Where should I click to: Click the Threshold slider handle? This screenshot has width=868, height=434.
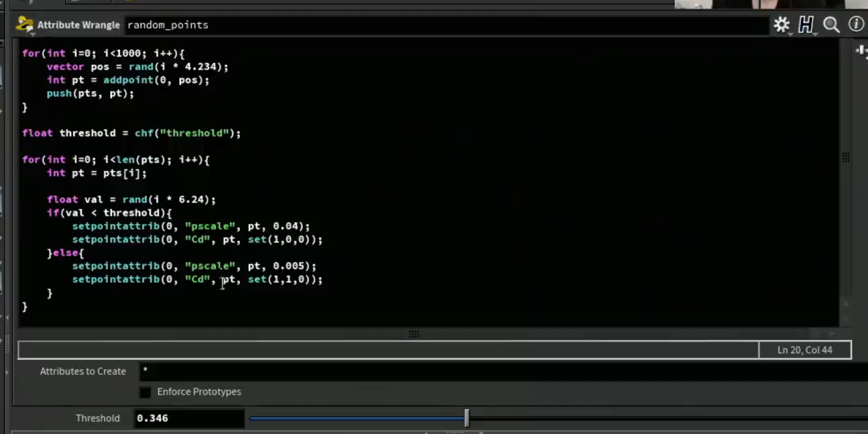tap(467, 418)
